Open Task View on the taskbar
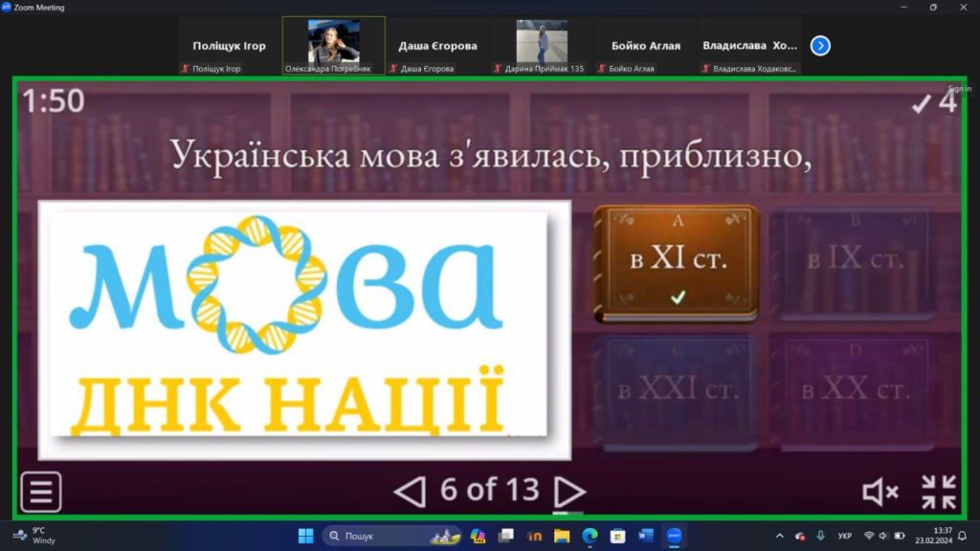Viewport: 980px width, 551px height. coord(505,536)
